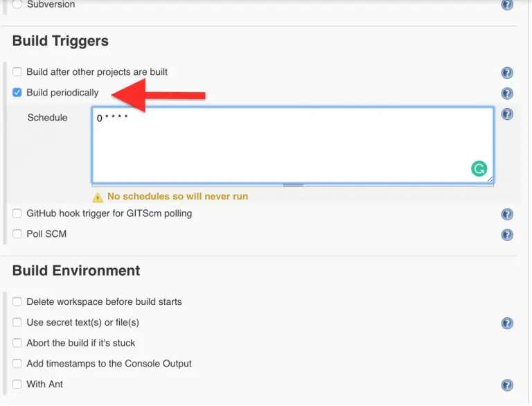The height and width of the screenshot is (406, 532).
Task: Tick Use secret text(s) or file(s)
Action: point(17,323)
